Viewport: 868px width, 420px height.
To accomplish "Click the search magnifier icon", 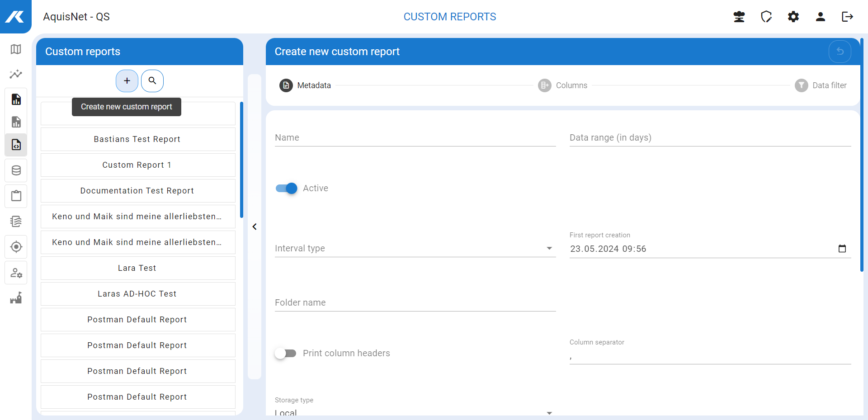I will [x=152, y=81].
